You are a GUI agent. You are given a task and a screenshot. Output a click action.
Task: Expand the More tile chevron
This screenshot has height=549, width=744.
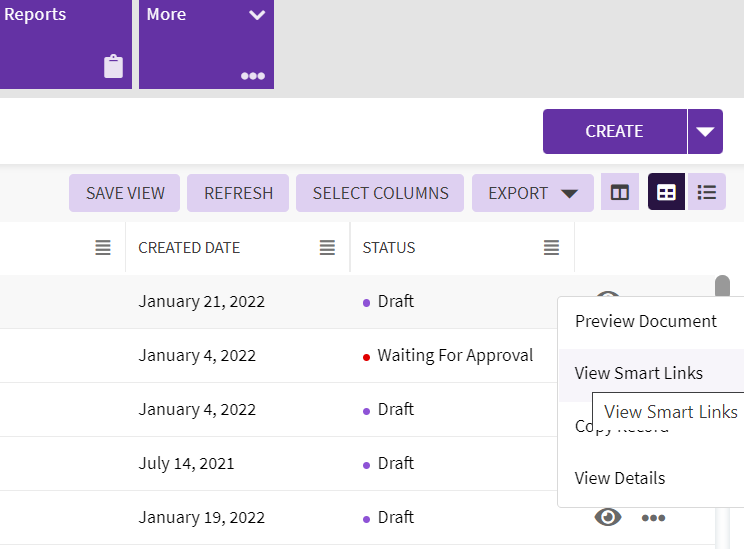click(257, 15)
